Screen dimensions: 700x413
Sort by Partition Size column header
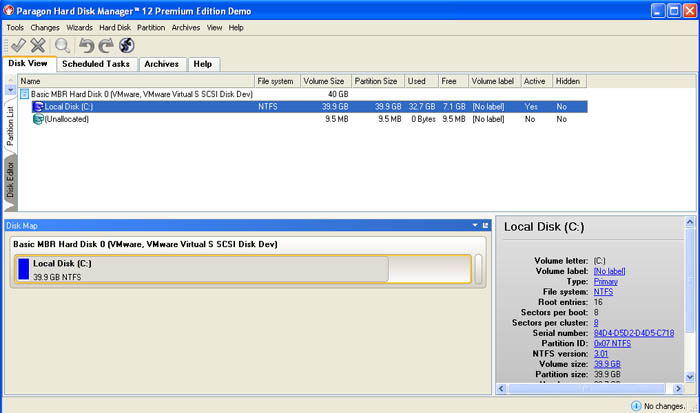(378, 81)
